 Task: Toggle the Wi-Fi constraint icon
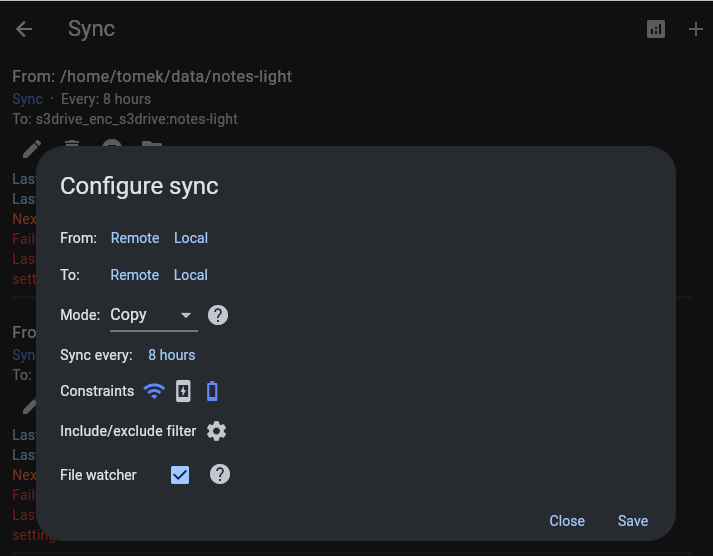pyautogui.click(x=154, y=391)
